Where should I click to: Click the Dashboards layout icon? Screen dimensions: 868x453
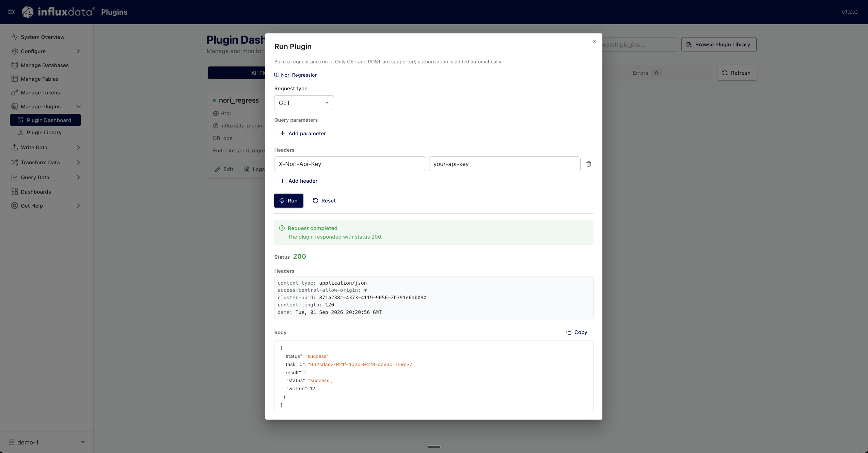click(14, 192)
